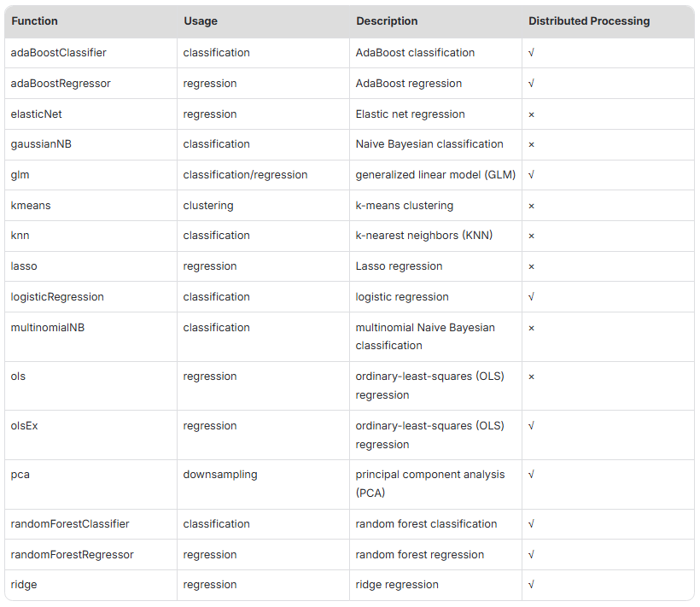Click the Lasso regression description cell
The height and width of the screenshot is (607, 700).
(435, 266)
